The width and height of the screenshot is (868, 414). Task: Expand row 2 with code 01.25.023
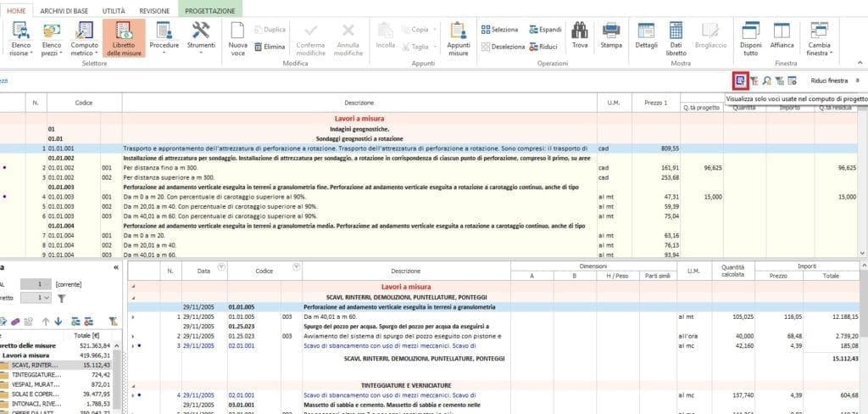click(132, 337)
